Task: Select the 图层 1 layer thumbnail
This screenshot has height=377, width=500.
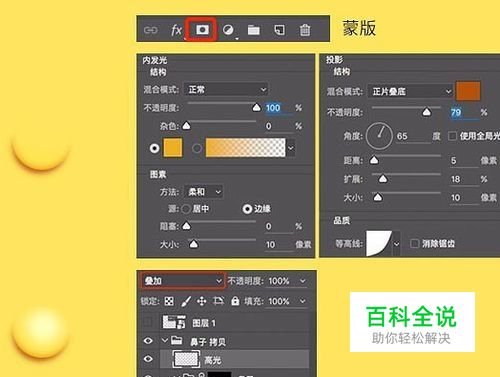Action: (174, 322)
